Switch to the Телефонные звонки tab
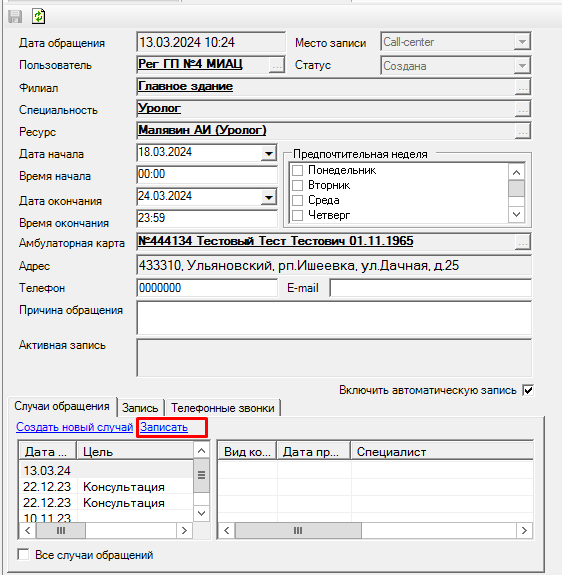 point(223,408)
